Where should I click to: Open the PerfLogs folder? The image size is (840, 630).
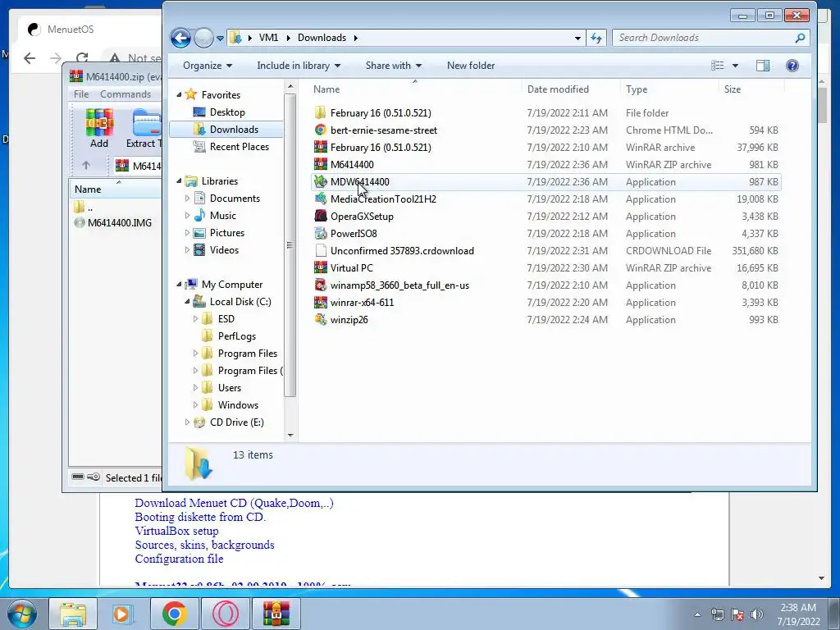[237, 336]
